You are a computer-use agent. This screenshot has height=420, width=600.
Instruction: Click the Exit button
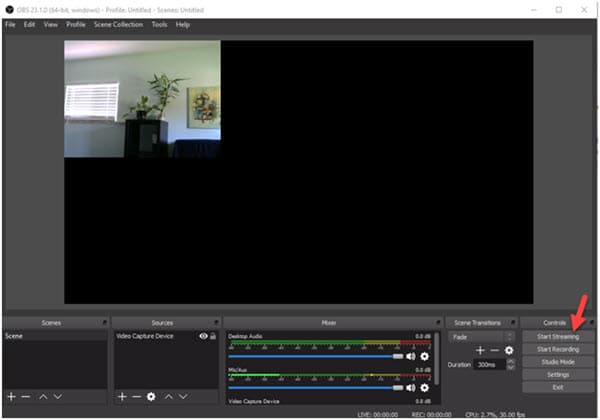click(558, 387)
